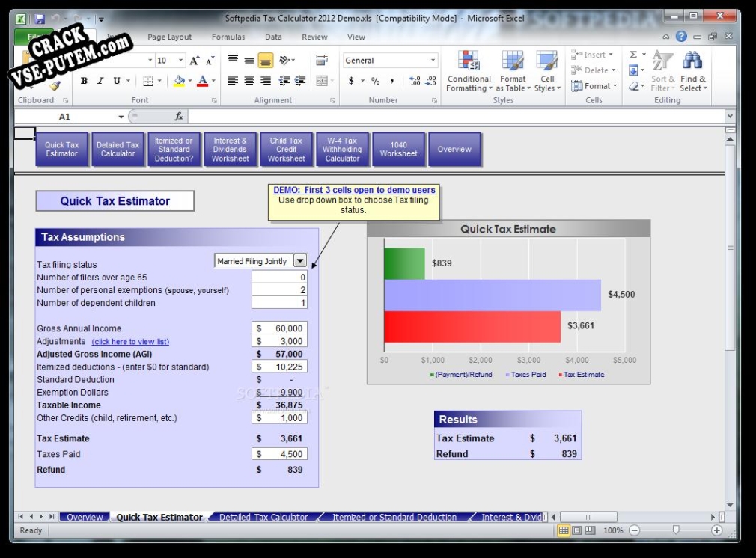756x558 pixels.
Task: Open Cell Styles gallery
Action: 547,71
